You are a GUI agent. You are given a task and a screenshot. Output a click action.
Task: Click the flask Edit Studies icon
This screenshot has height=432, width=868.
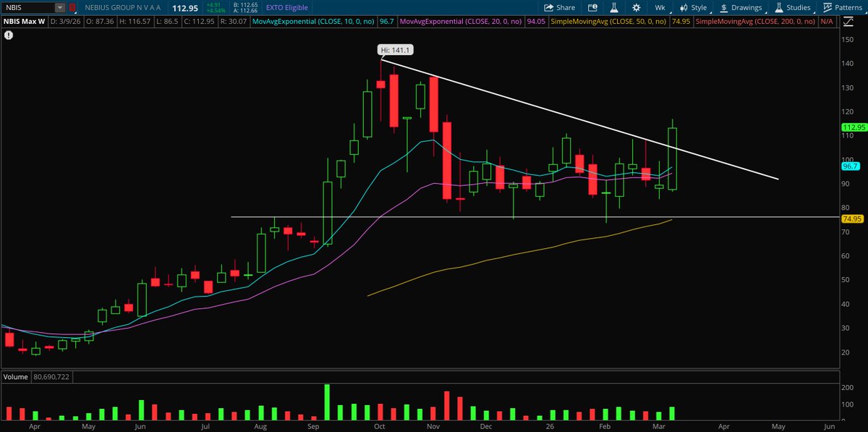614,8
